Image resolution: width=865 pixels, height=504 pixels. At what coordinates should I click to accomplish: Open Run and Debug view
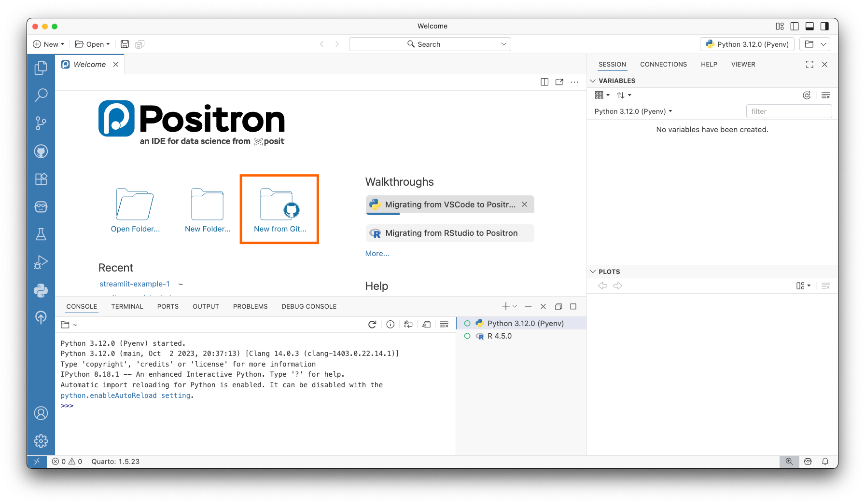click(x=41, y=262)
